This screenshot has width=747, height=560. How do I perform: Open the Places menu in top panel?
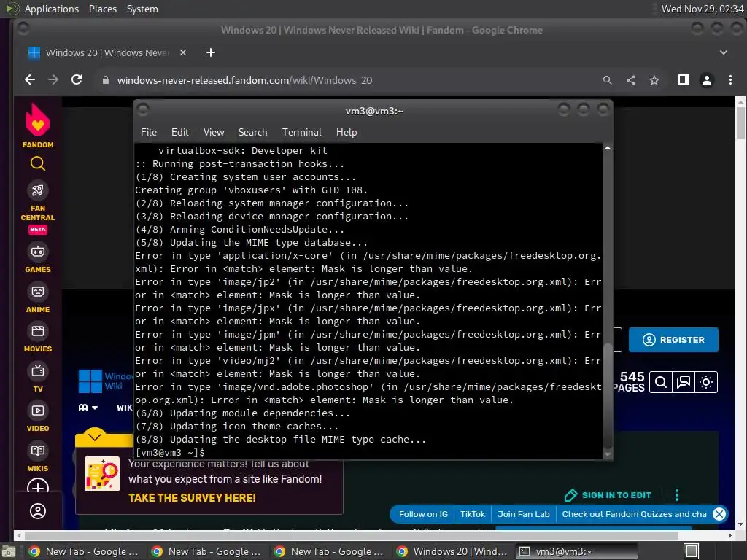click(102, 9)
